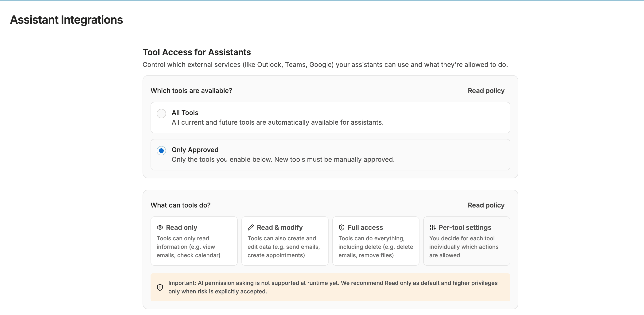Open Read policy under What can tools do
This screenshot has width=644, height=315.
486,205
